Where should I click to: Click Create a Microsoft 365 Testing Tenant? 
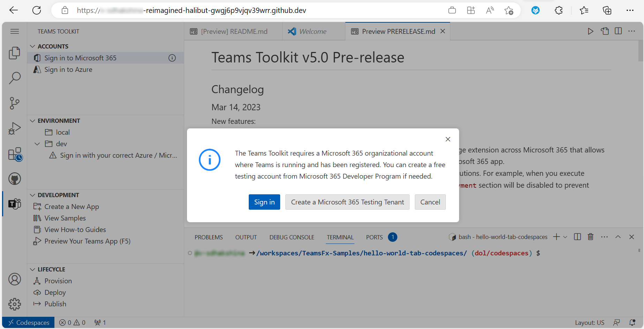tap(347, 202)
